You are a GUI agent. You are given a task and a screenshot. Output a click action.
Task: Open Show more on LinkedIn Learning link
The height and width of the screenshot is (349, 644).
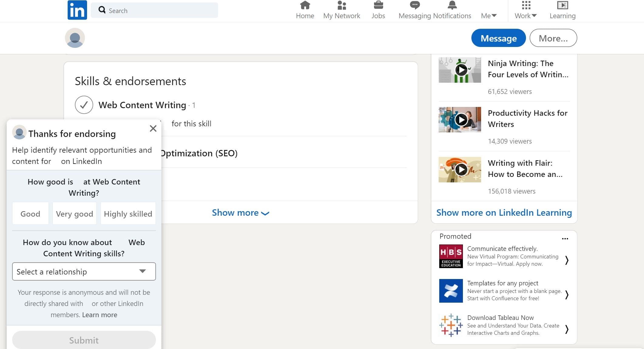(504, 213)
